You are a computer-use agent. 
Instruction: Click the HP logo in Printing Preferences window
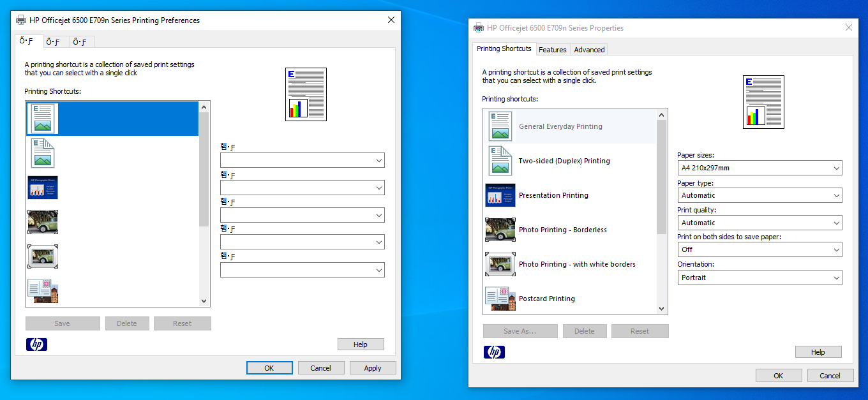pyautogui.click(x=36, y=344)
